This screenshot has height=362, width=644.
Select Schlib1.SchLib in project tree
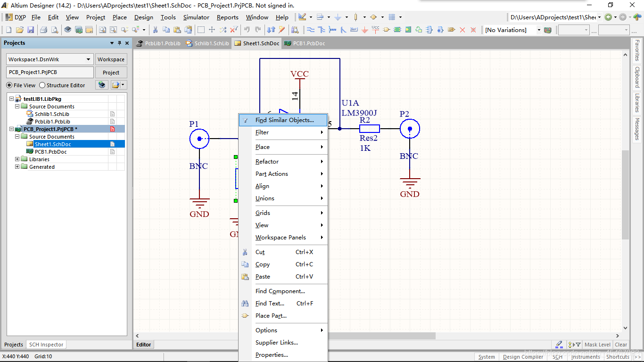52,114
